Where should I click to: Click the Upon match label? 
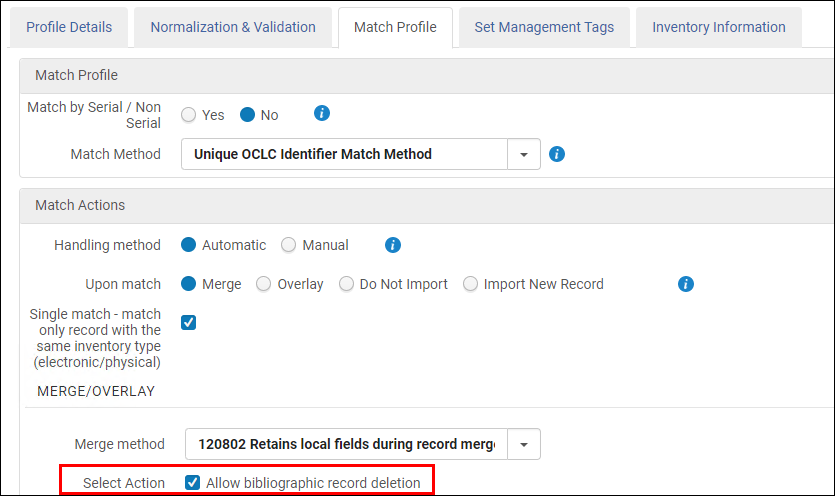coord(123,284)
